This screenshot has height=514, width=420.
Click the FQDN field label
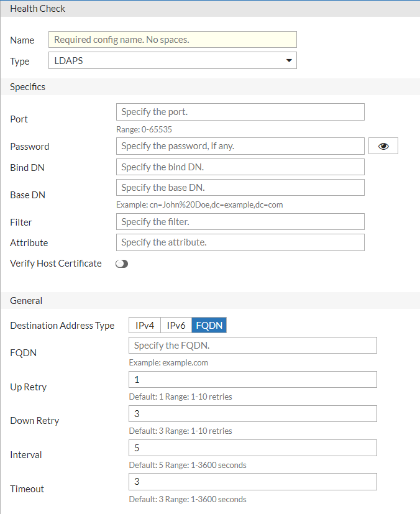click(23, 353)
